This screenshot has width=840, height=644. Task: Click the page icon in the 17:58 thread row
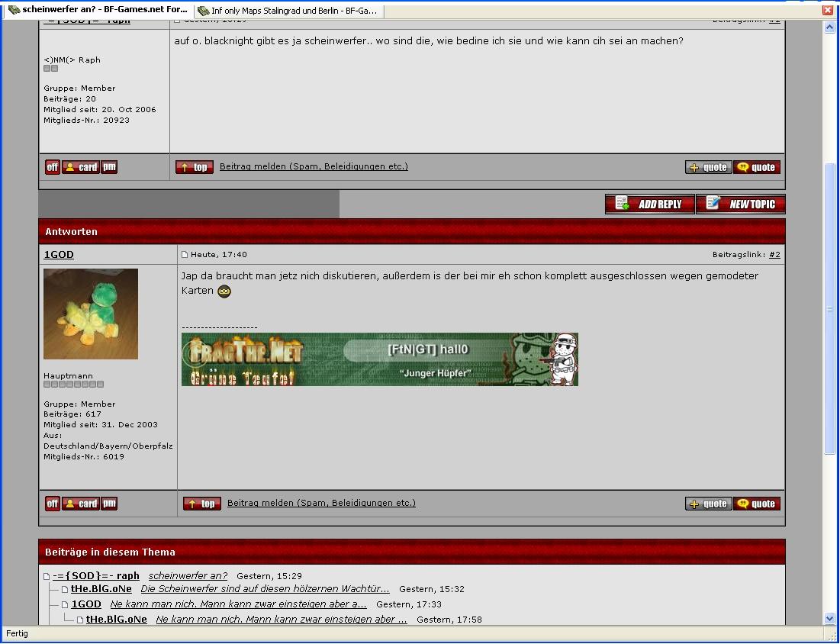[x=80, y=620]
